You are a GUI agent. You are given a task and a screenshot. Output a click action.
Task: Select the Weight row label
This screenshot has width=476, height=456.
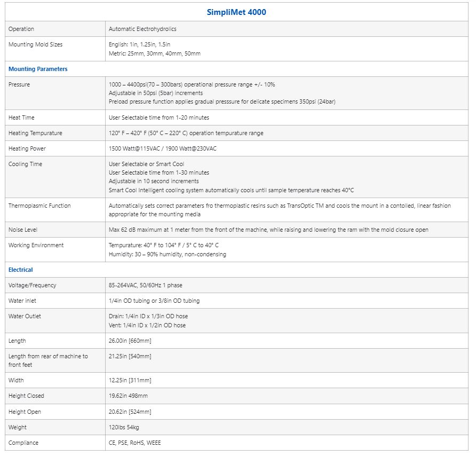(x=17, y=428)
